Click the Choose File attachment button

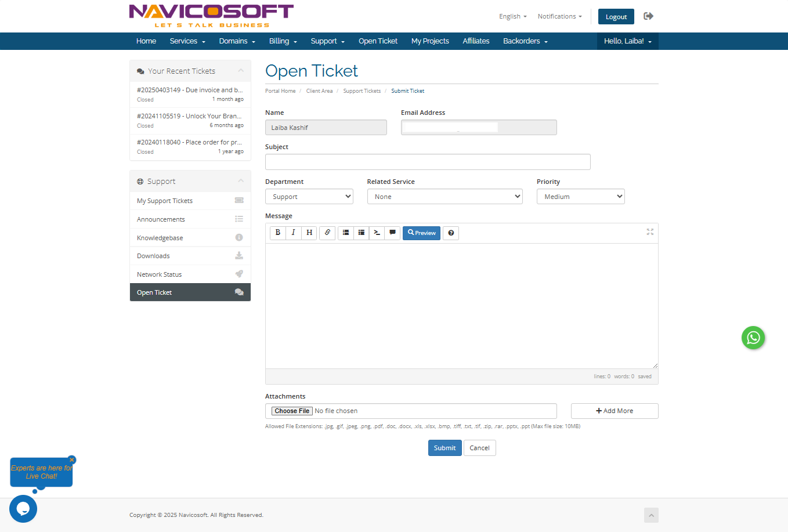(x=292, y=411)
